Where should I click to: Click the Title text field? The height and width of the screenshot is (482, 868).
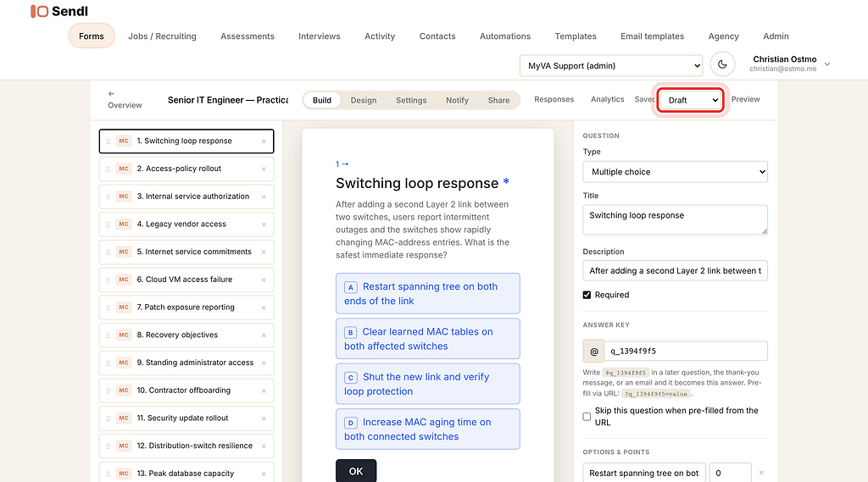(676, 219)
